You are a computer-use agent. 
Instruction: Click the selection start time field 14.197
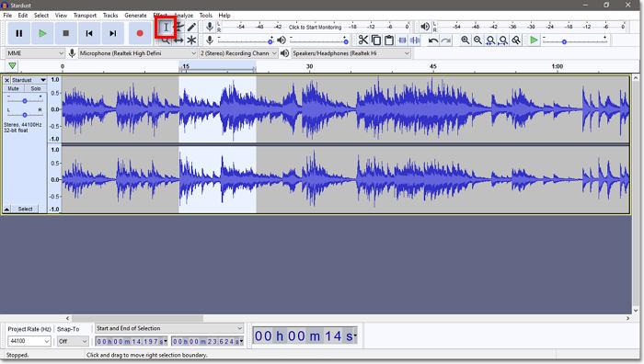pyautogui.click(x=132, y=341)
